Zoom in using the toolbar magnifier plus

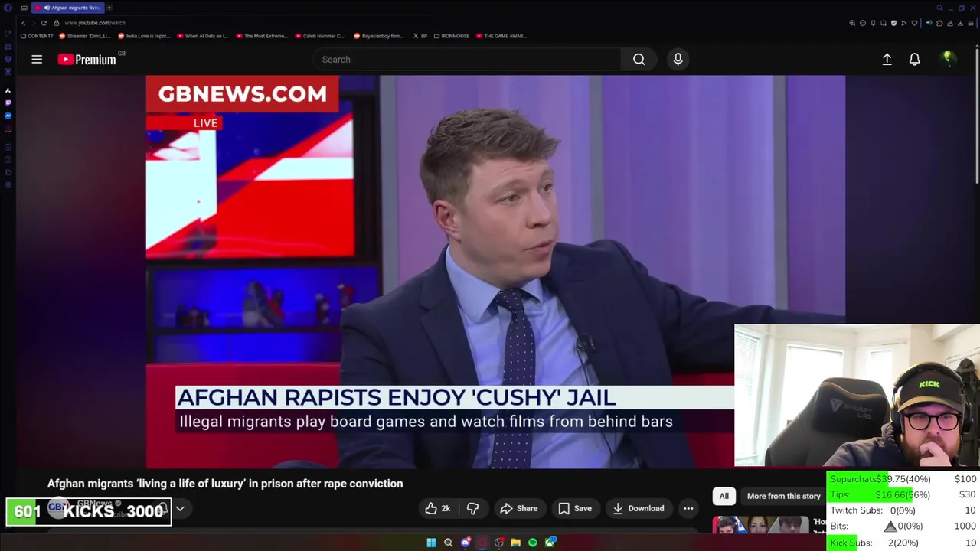[x=852, y=23]
